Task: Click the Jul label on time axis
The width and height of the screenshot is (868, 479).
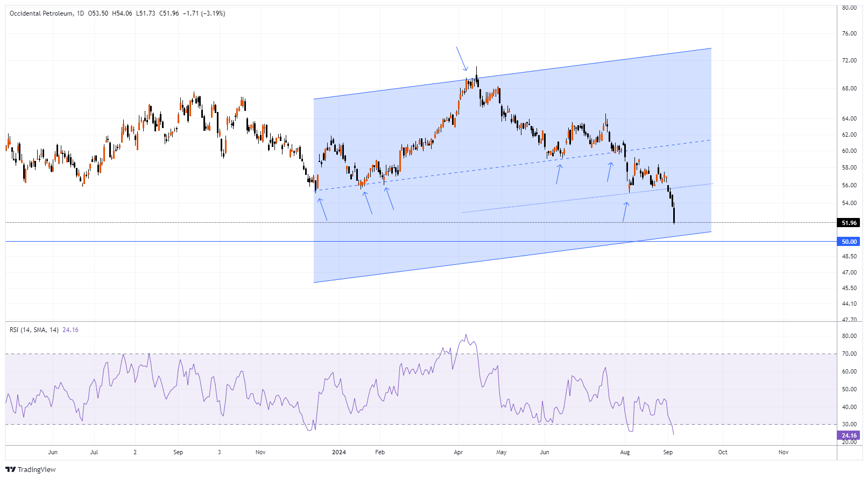Action: click(x=94, y=452)
